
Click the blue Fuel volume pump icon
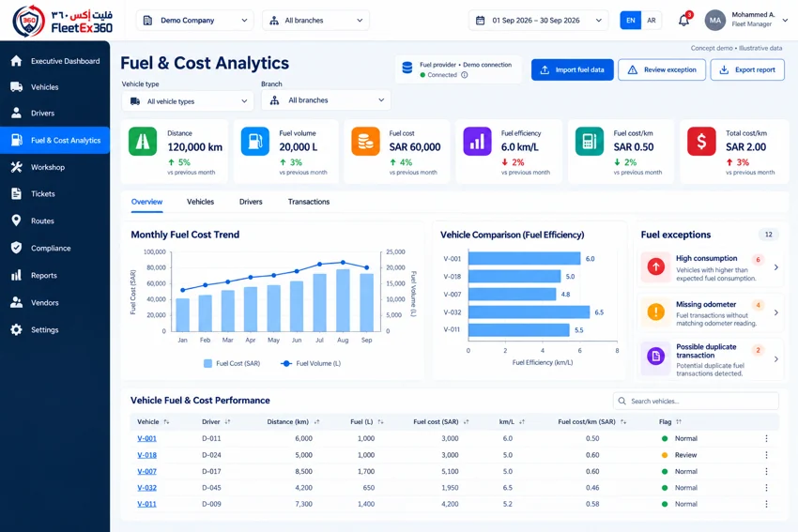[x=254, y=142]
